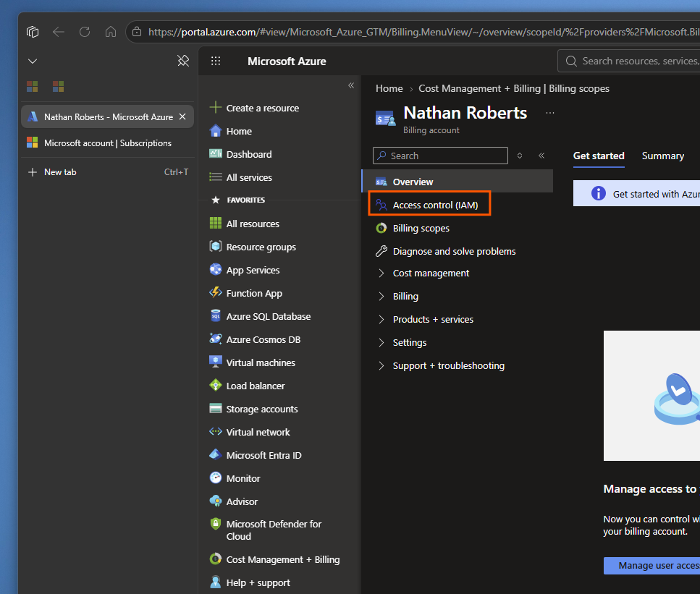The width and height of the screenshot is (700, 594).
Task: Click the Home breadcrumb link
Action: [389, 88]
